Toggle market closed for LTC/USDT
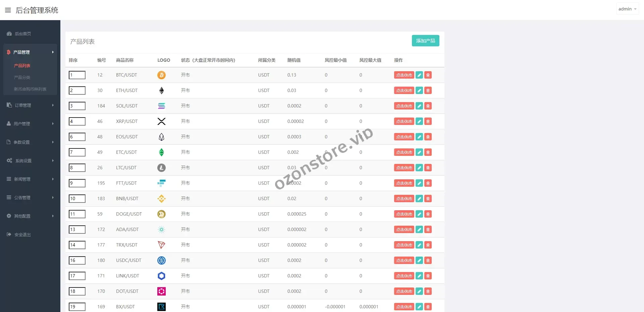The width and height of the screenshot is (644, 312). tap(404, 168)
